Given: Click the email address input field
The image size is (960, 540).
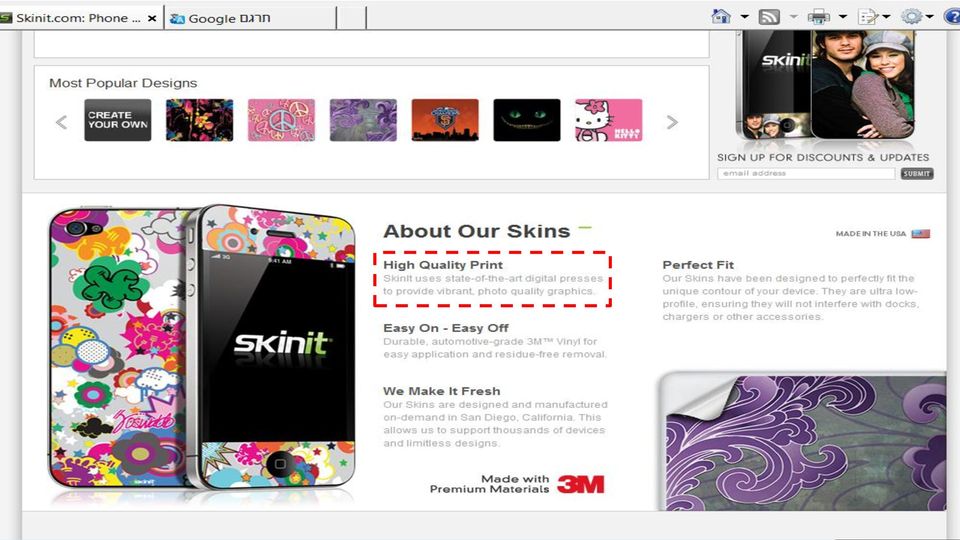Looking at the screenshot, I should point(806,174).
